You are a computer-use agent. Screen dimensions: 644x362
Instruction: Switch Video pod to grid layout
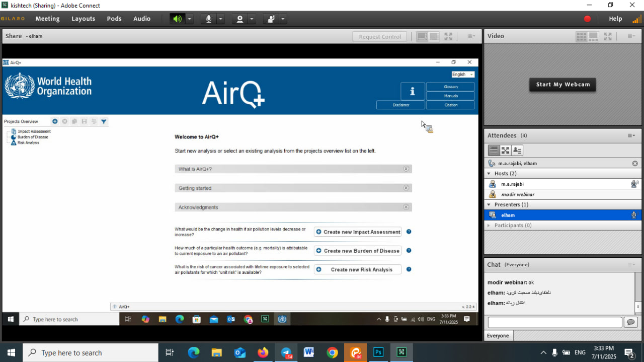coord(581,36)
